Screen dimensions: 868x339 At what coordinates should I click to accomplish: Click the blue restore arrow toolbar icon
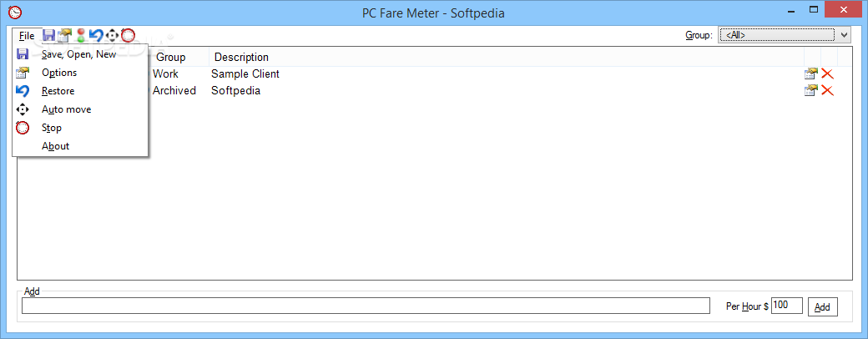[96, 35]
